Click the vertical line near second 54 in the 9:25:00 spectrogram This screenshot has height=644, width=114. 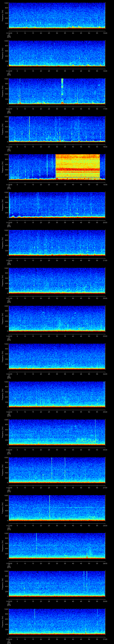tap(95, 431)
